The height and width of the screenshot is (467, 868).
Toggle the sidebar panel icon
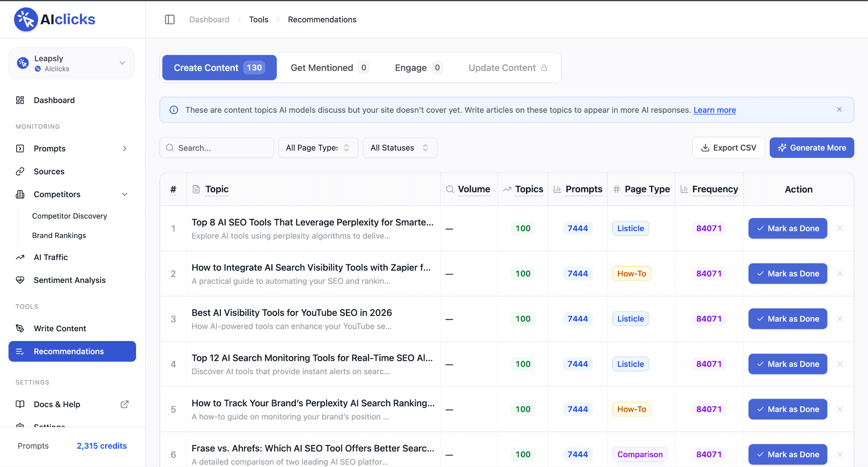[170, 20]
